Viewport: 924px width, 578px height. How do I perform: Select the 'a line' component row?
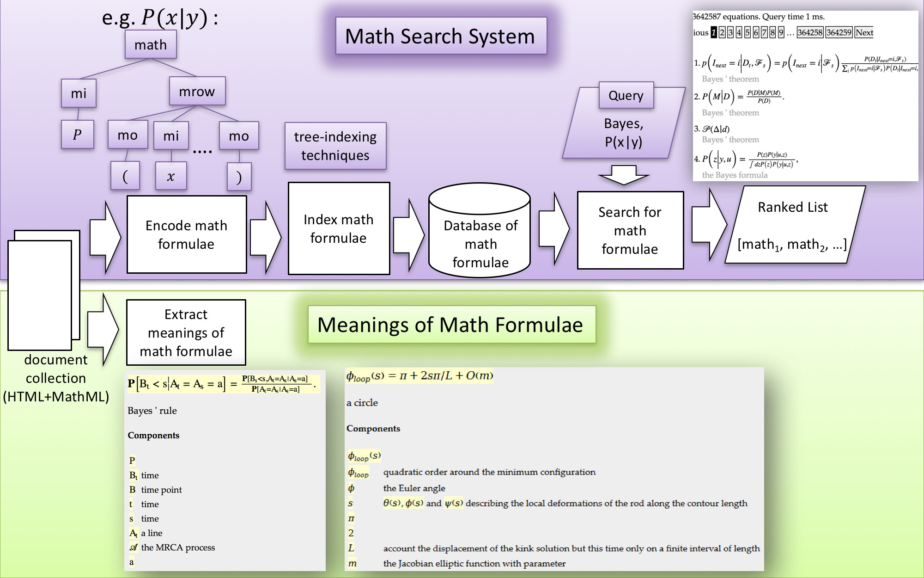coord(146,533)
